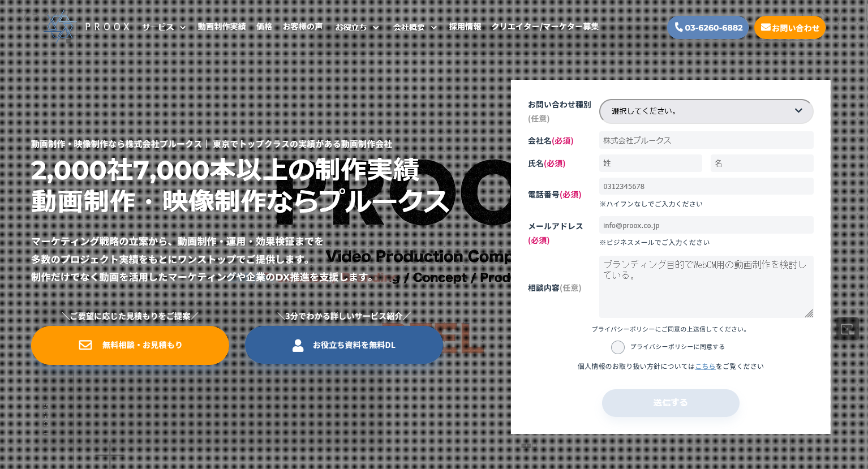
Task: Click the mail icon on 無料相談・お見積もり button
Action: 85,345
